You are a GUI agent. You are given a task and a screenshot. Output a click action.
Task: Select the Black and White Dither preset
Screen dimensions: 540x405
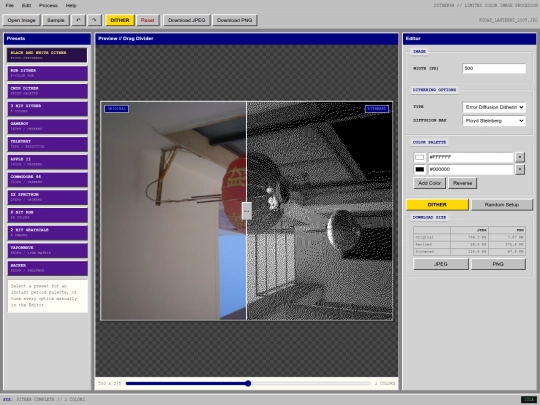point(48,55)
